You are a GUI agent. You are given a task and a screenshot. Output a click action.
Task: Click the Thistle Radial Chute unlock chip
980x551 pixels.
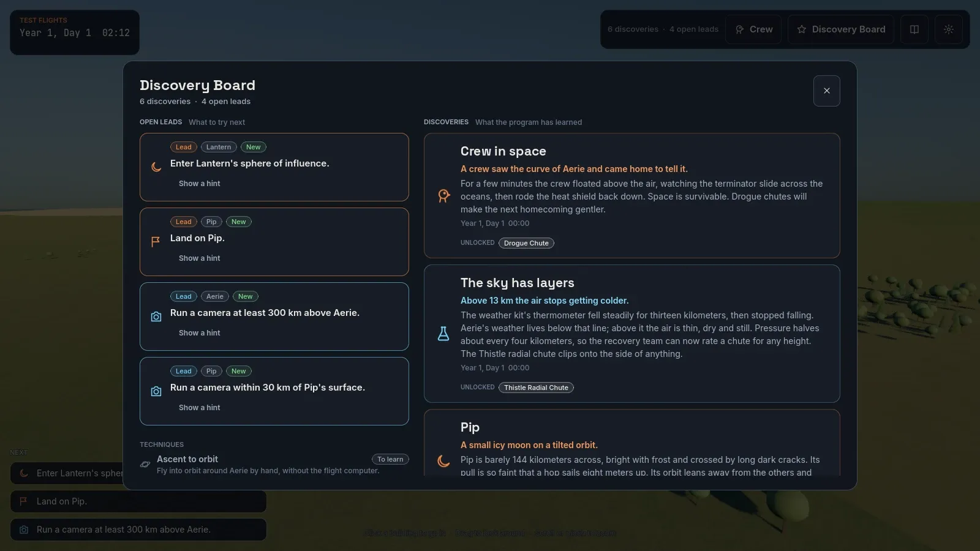(x=536, y=388)
